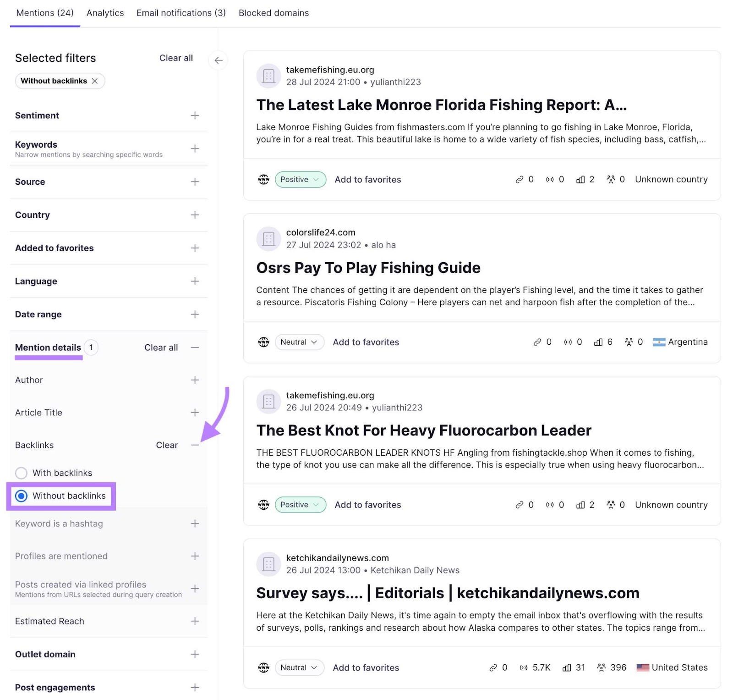This screenshot has height=700, width=733.
Task: Switch to the Analytics tab
Action: (105, 13)
